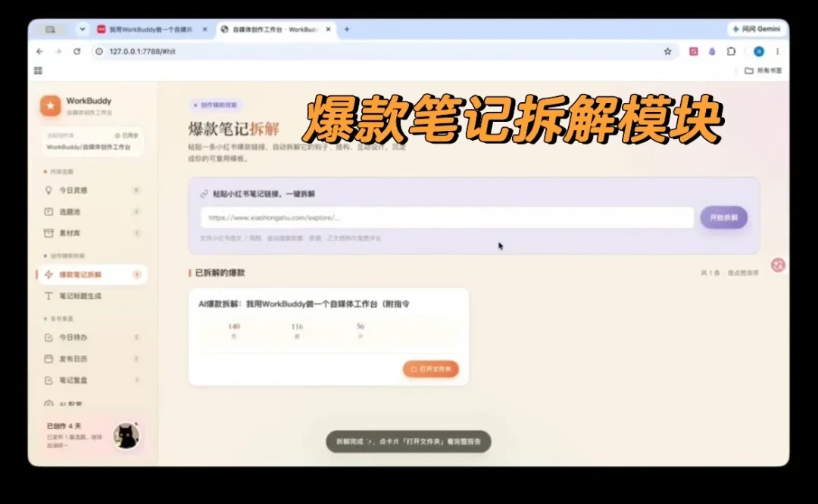Viewport: 818px width, 504px height.
Task: Click the orange WorkBuddy star logo
Action: (51, 106)
